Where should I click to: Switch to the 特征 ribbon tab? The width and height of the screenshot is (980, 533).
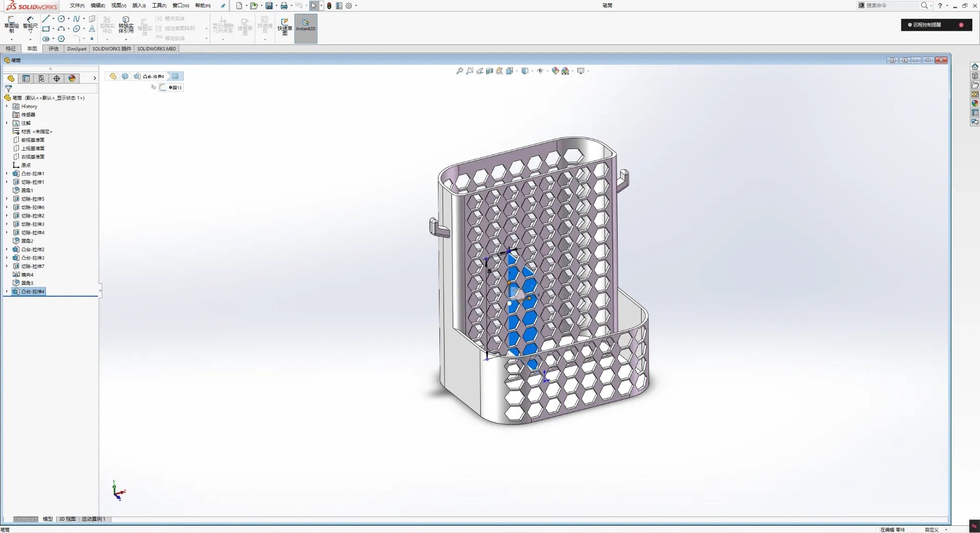[11, 49]
